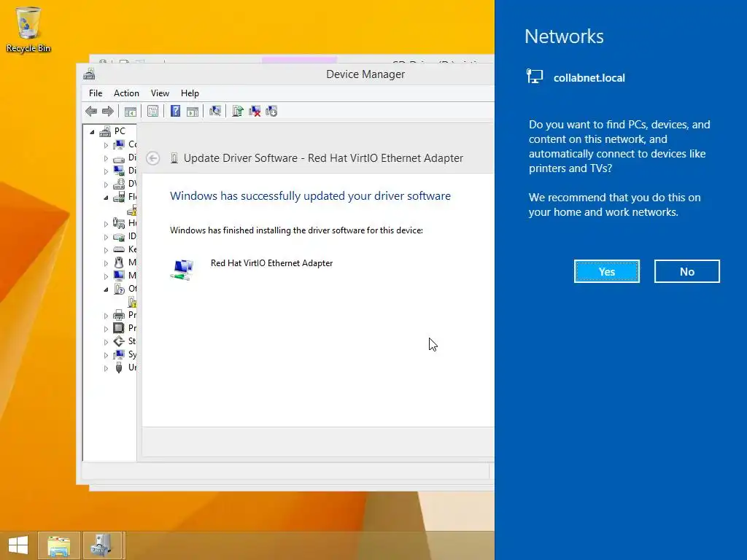Image resolution: width=747 pixels, height=560 pixels.
Task: Click the Red Hat VirtIO network adapter icon
Action: (182, 270)
